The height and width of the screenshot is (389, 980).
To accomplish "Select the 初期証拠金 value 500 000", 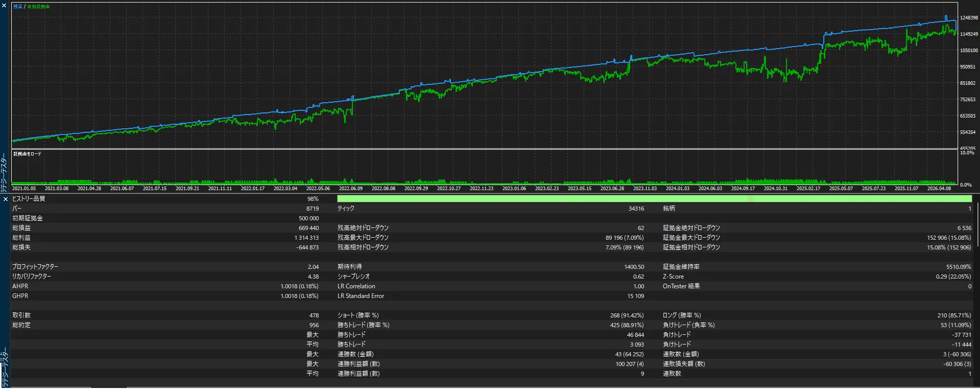I will pyautogui.click(x=309, y=218).
